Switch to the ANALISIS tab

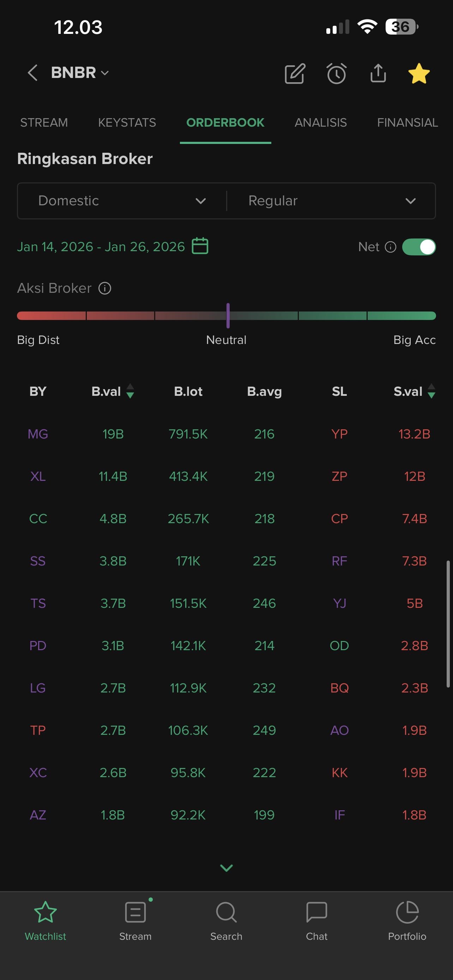point(321,122)
